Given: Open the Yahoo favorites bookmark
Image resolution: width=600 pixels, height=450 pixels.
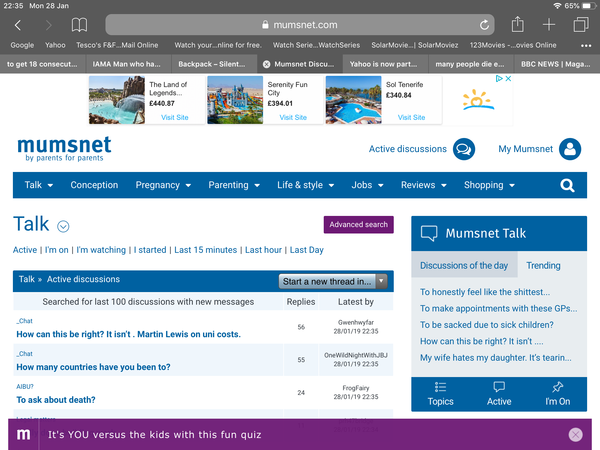Looking at the screenshot, I should click(55, 45).
